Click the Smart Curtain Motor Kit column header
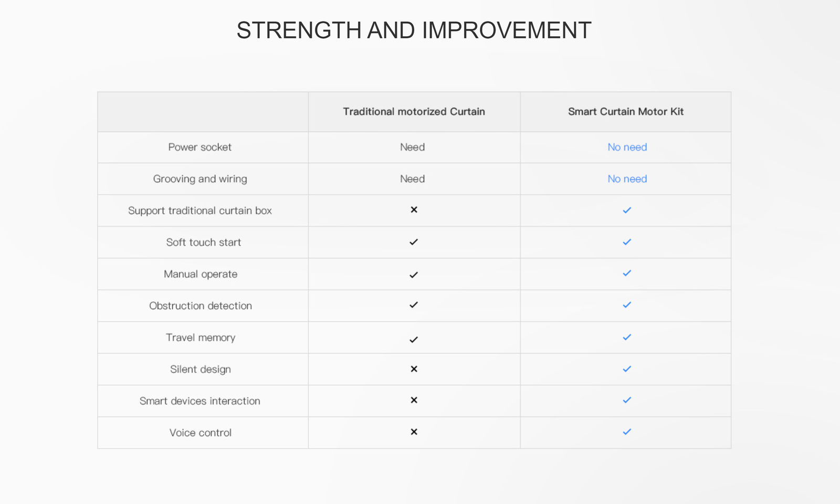This screenshot has width=840, height=504. [x=625, y=112]
